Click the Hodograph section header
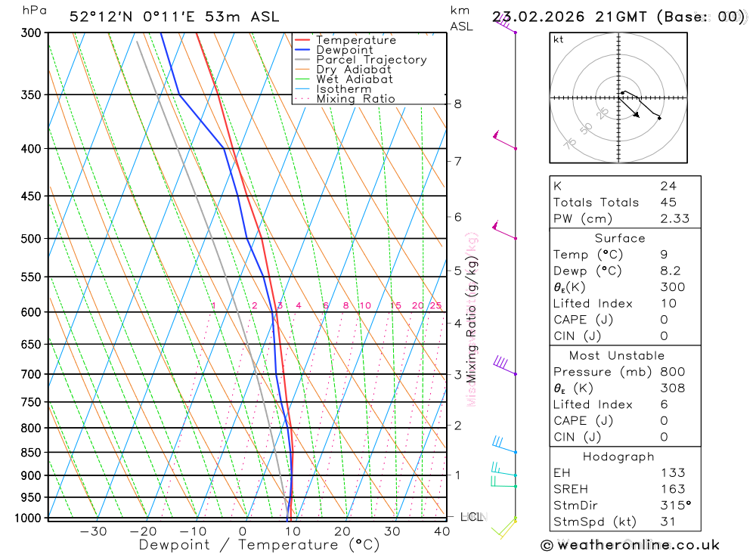Viewport: 756px width, 554px height. [618, 457]
